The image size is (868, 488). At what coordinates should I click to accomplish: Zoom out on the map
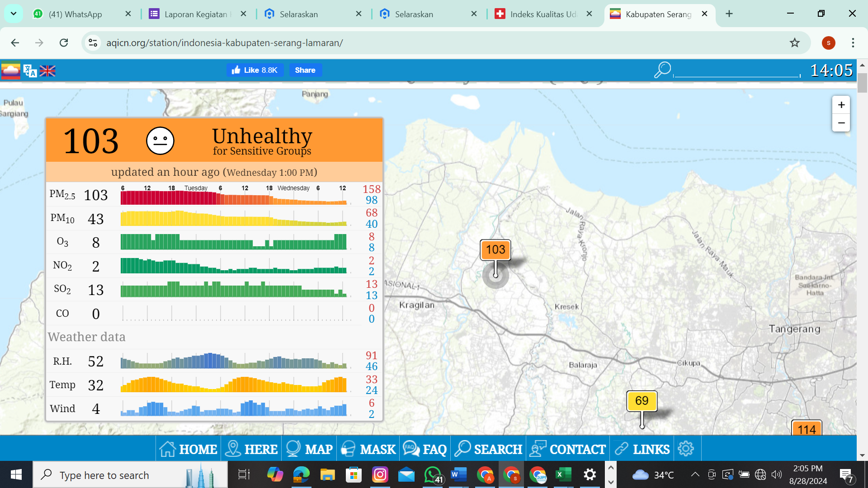coord(841,123)
